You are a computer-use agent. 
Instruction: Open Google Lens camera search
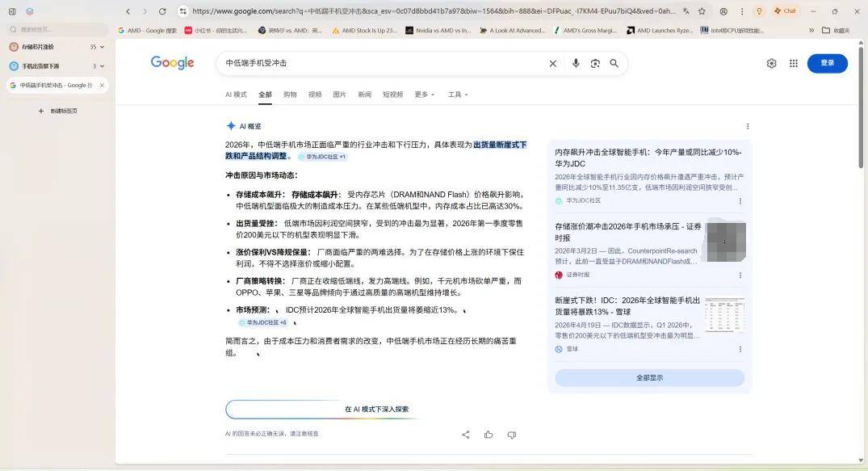(x=595, y=63)
